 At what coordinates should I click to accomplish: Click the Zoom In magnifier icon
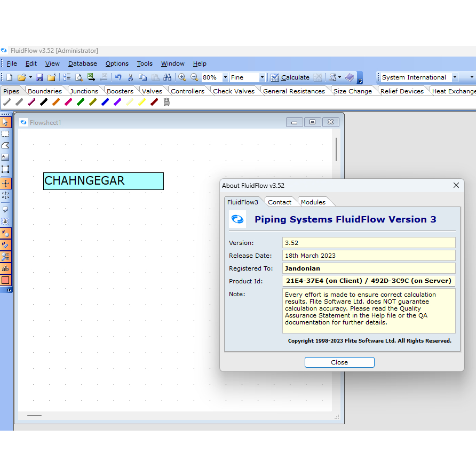pyautogui.click(x=182, y=77)
